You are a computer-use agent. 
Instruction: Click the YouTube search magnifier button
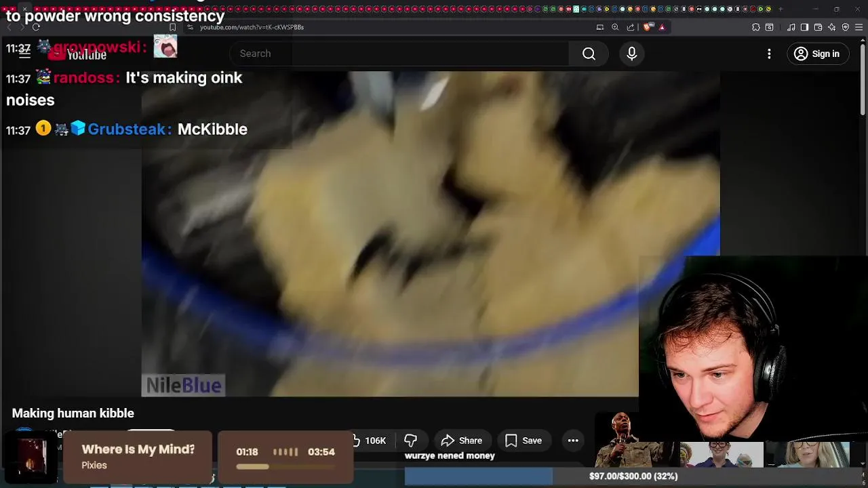589,54
